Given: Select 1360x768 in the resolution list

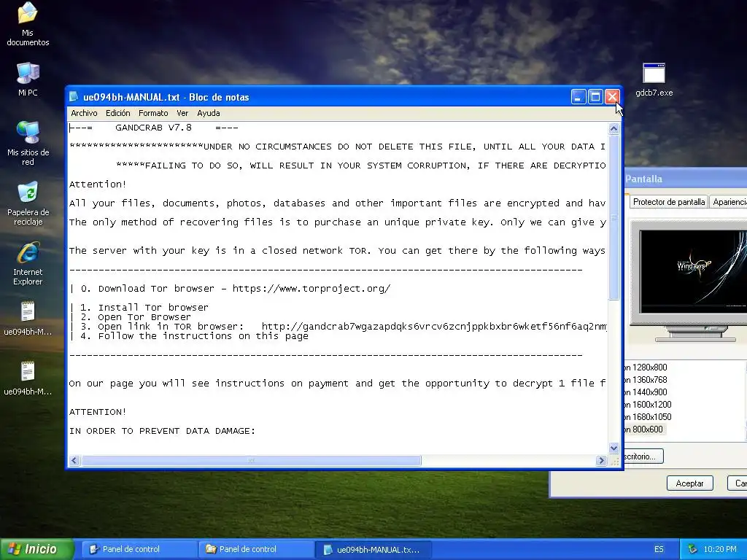Looking at the screenshot, I should [645, 379].
